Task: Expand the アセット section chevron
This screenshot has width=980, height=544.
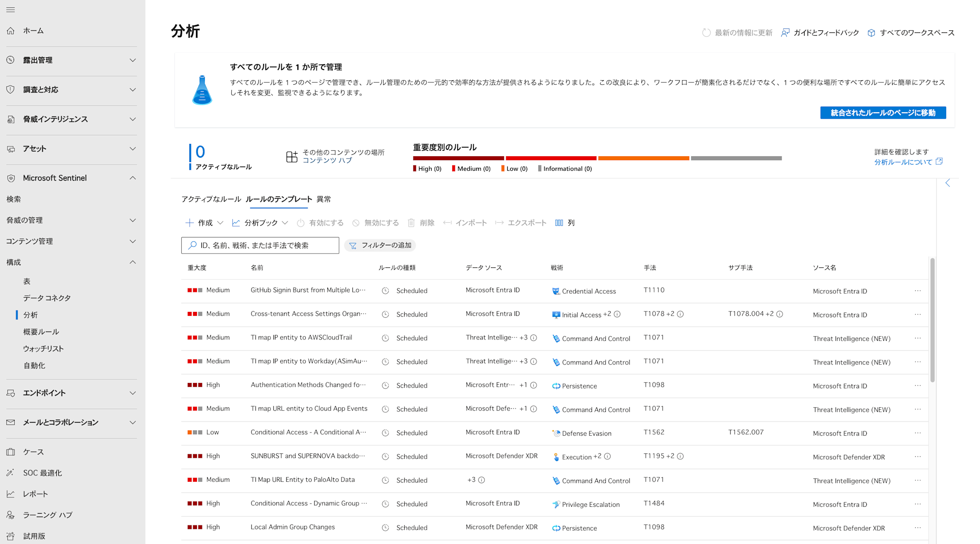Action: coord(133,148)
